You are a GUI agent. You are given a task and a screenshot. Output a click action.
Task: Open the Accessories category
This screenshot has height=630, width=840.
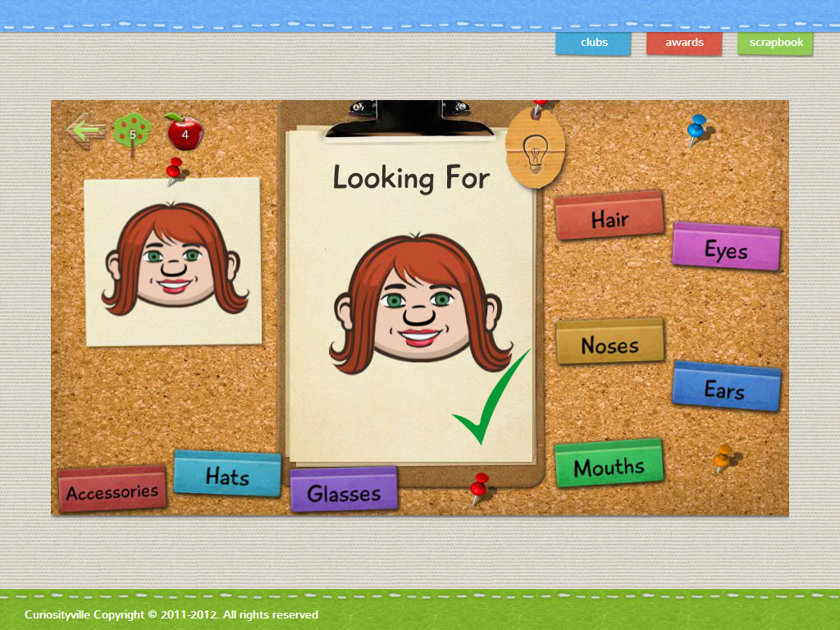pyautogui.click(x=112, y=490)
